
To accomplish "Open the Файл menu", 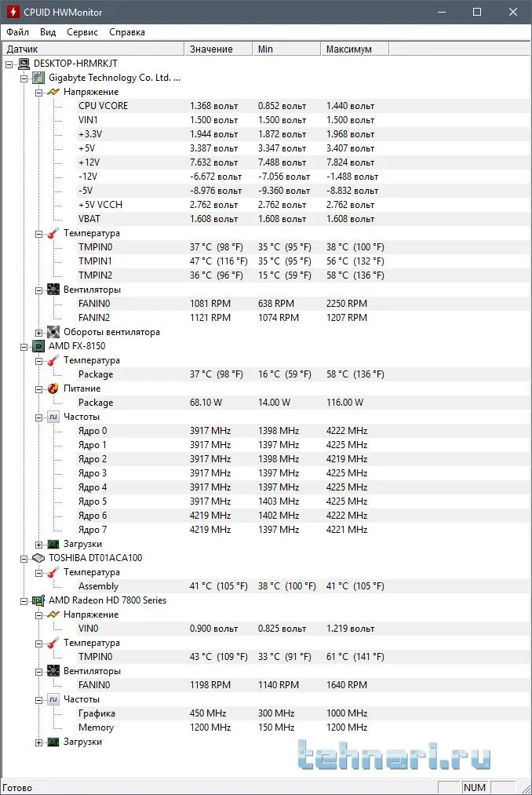I will click(x=17, y=32).
